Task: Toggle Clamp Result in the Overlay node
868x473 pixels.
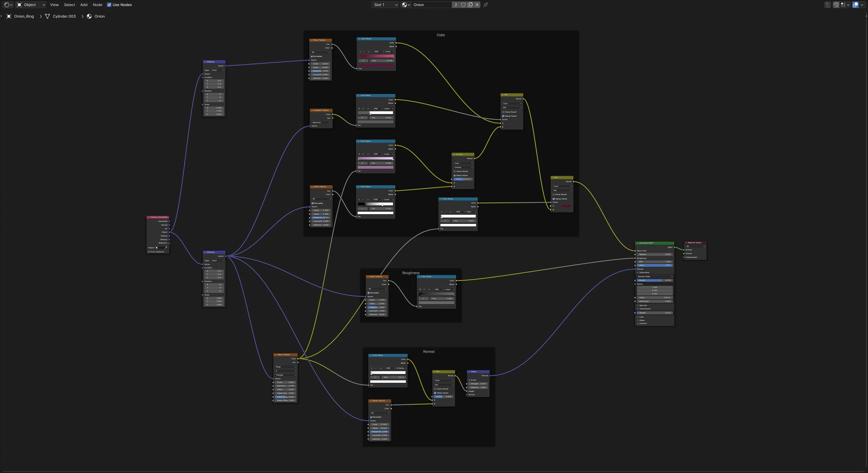Action: point(455,171)
